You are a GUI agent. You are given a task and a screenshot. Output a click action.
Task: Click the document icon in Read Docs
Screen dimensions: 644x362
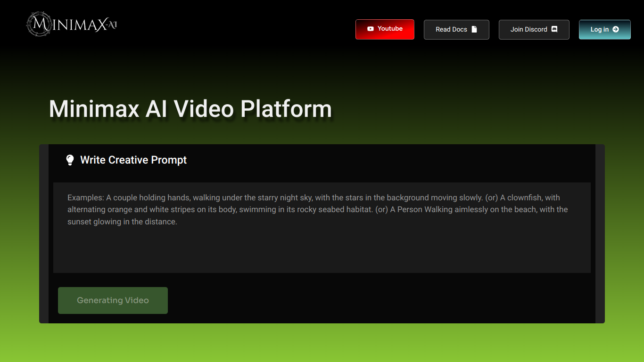pyautogui.click(x=474, y=29)
